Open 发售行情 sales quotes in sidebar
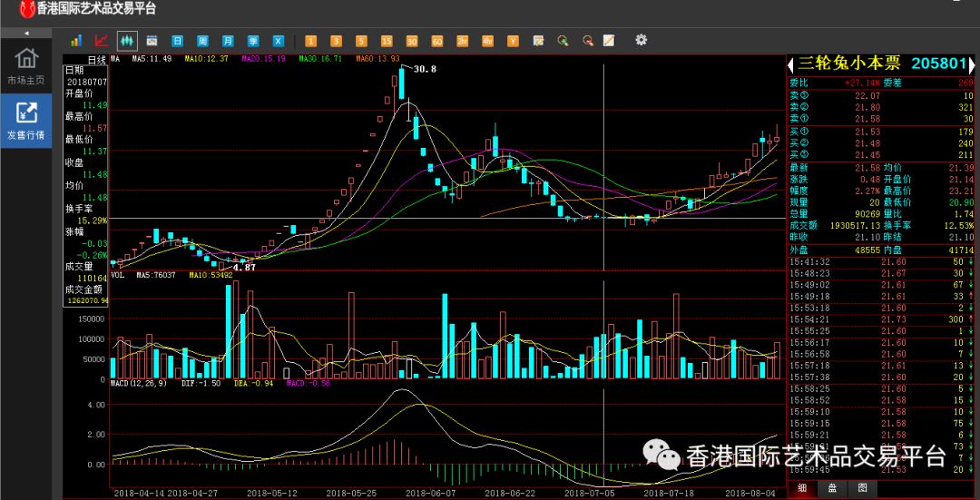980x500 pixels. [x=26, y=121]
